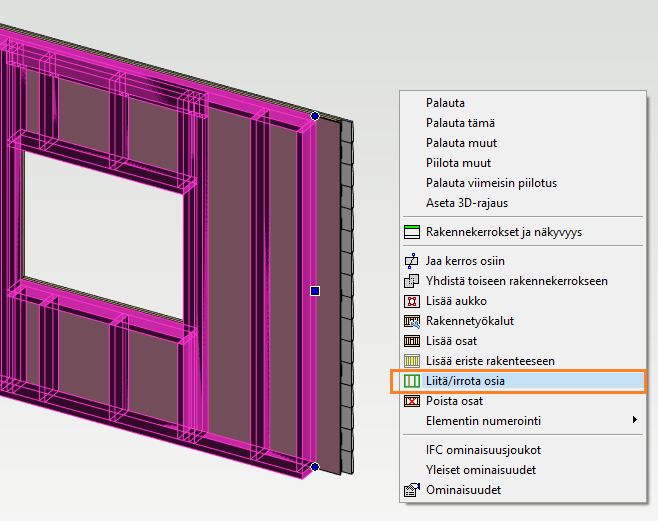Select the Jaa kerros osiin icon
Image resolution: width=658 pixels, height=521 pixels.
click(411, 261)
